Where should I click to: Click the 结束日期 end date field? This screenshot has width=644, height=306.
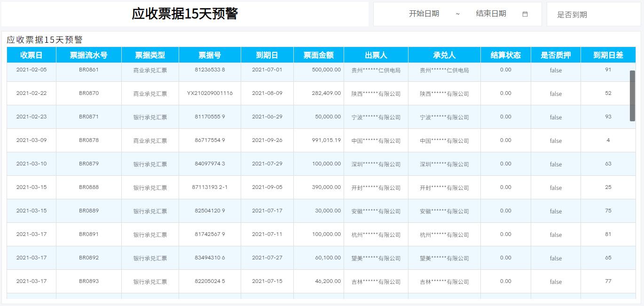(x=490, y=14)
